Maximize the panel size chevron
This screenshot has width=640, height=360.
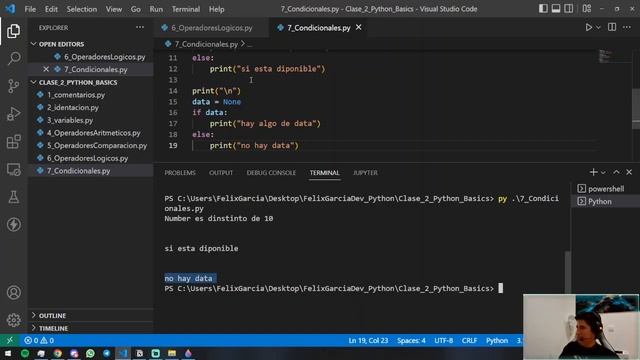click(616, 172)
